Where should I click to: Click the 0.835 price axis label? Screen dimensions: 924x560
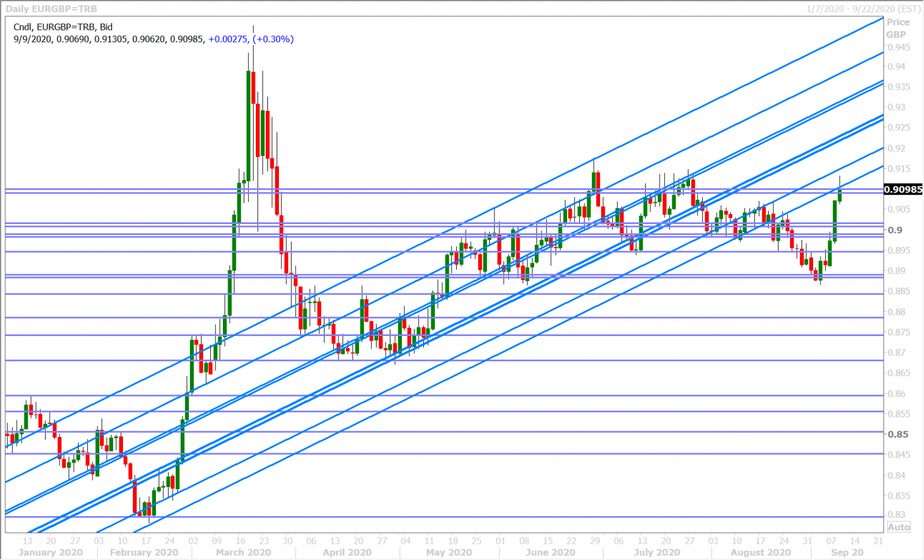point(899,495)
